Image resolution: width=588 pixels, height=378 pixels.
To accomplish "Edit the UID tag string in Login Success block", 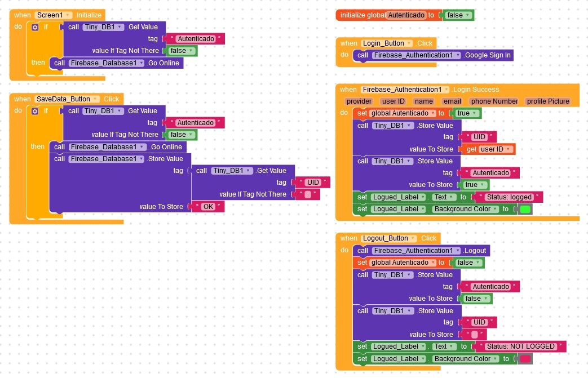I will click(x=479, y=137).
